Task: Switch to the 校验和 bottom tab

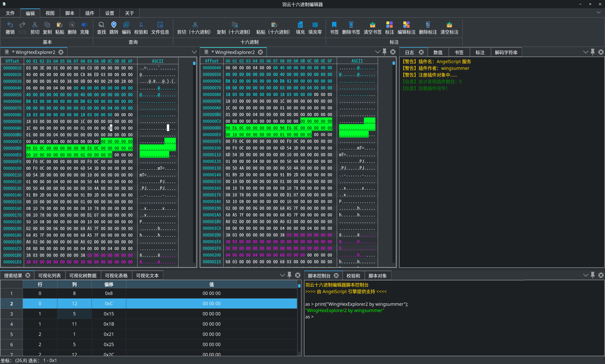Action: (x=353, y=276)
